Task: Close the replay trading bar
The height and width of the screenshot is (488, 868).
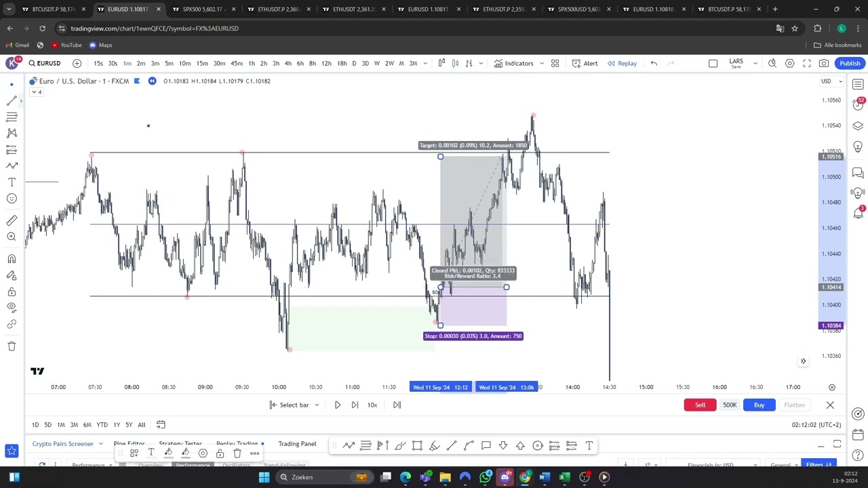Action: tap(830, 405)
